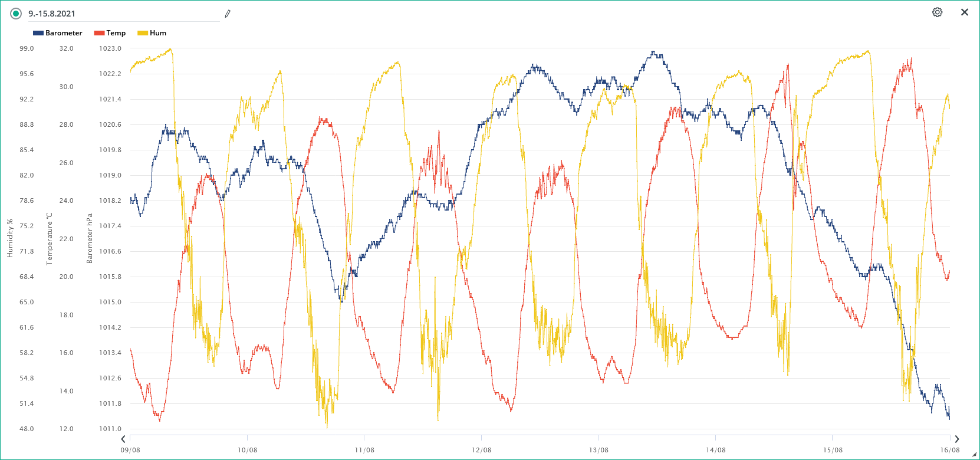Toggle the Temp series legend label
The height and width of the screenshot is (460, 980).
[x=116, y=33]
